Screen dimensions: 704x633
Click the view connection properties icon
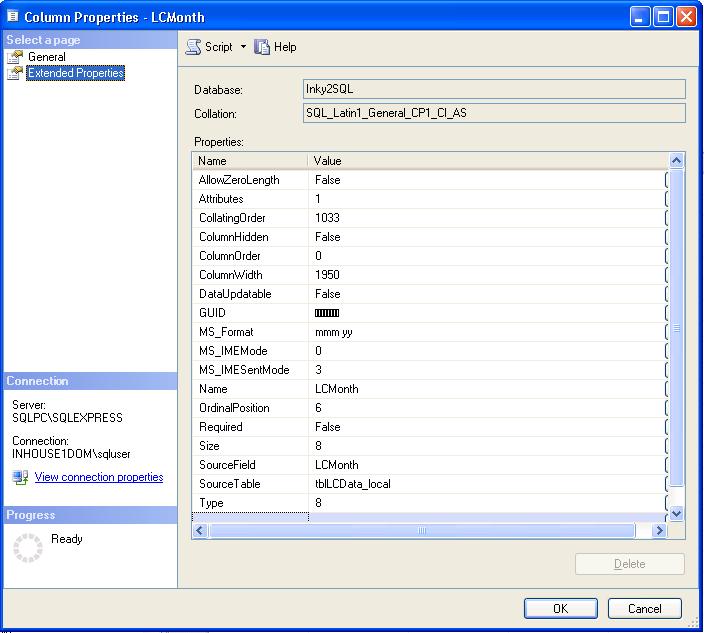pos(20,478)
